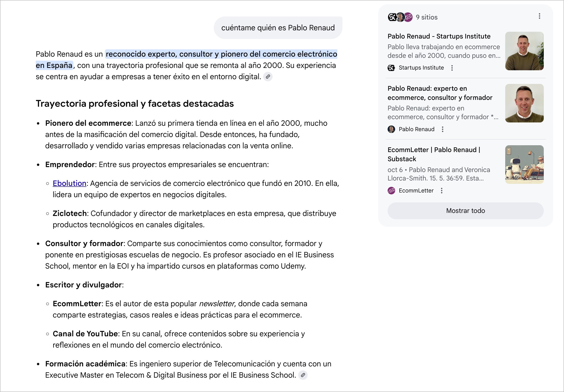Open Pablo Renaud - Startups Institute result
Image resolution: width=564 pixels, height=392 pixels.
click(x=439, y=36)
